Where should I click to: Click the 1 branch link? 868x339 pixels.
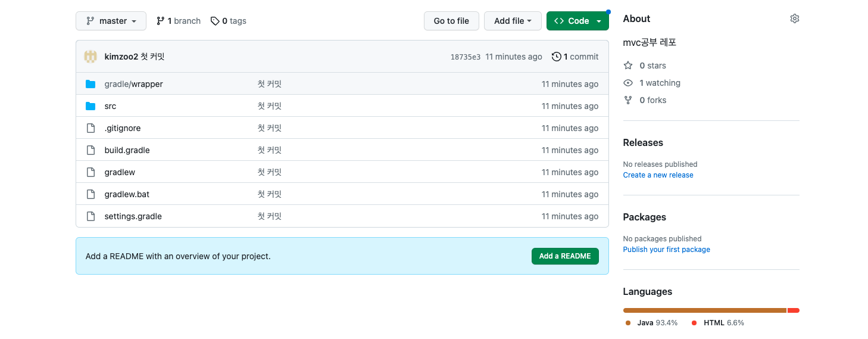click(x=178, y=21)
